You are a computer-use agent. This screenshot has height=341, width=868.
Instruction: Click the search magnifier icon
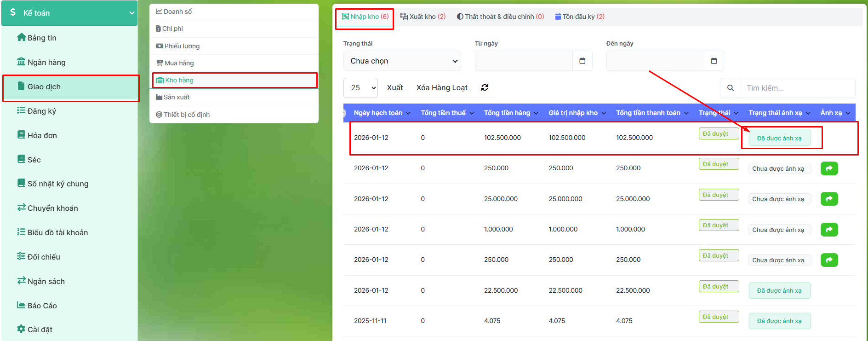point(730,88)
